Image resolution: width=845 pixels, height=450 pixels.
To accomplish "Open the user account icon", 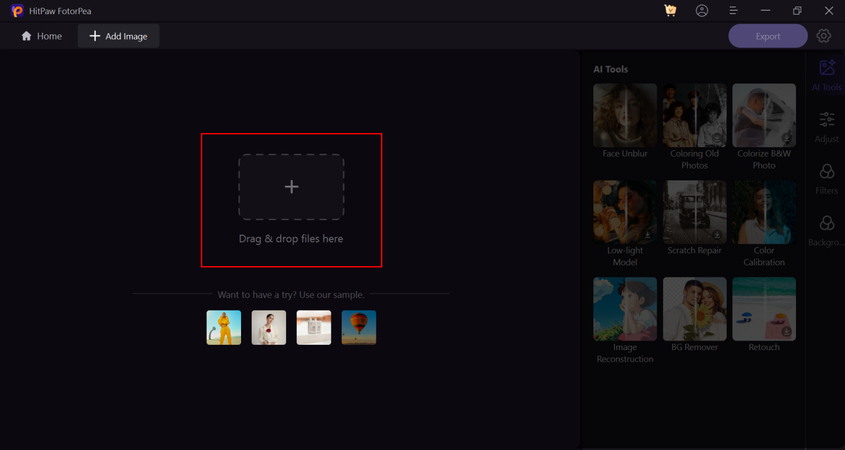I will pos(702,11).
